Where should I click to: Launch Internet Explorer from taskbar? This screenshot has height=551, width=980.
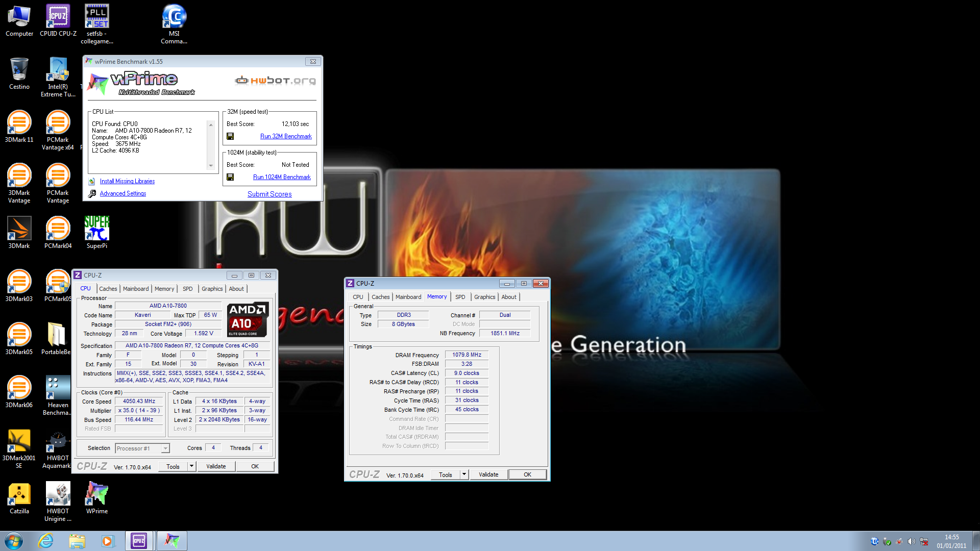pos(46,541)
